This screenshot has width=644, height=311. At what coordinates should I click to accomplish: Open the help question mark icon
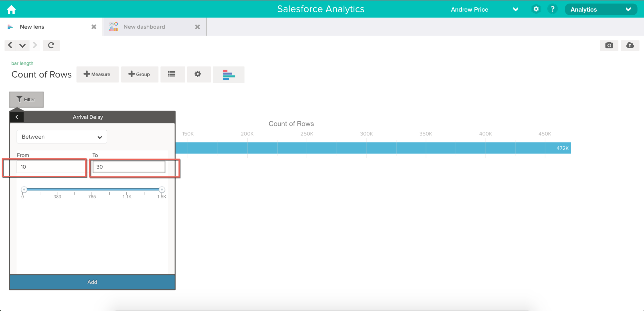pos(552,9)
